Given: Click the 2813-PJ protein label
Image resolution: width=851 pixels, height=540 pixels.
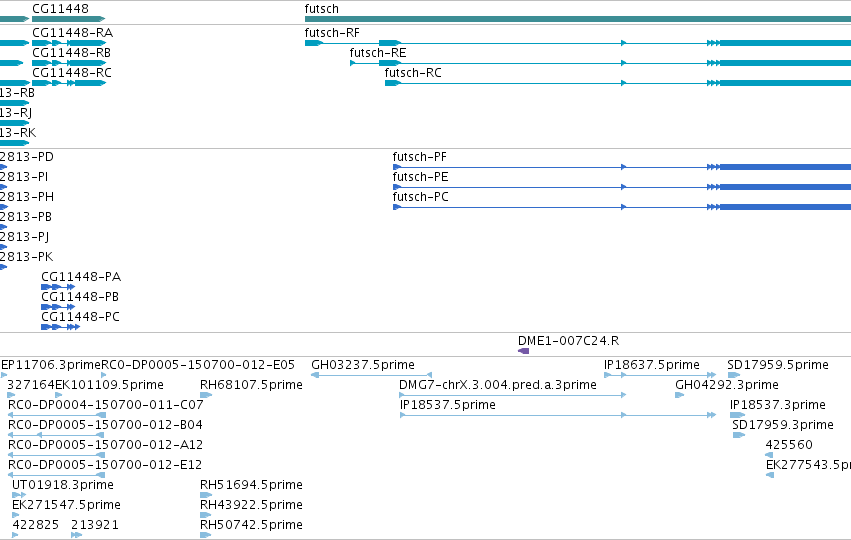Looking at the screenshot, I should tap(24, 237).
